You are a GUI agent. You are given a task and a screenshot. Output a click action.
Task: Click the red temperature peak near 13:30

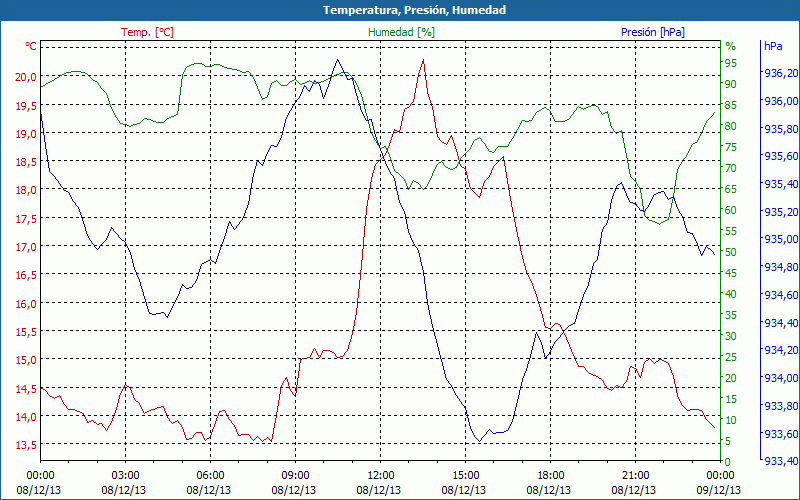pyautogui.click(x=423, y=60)
